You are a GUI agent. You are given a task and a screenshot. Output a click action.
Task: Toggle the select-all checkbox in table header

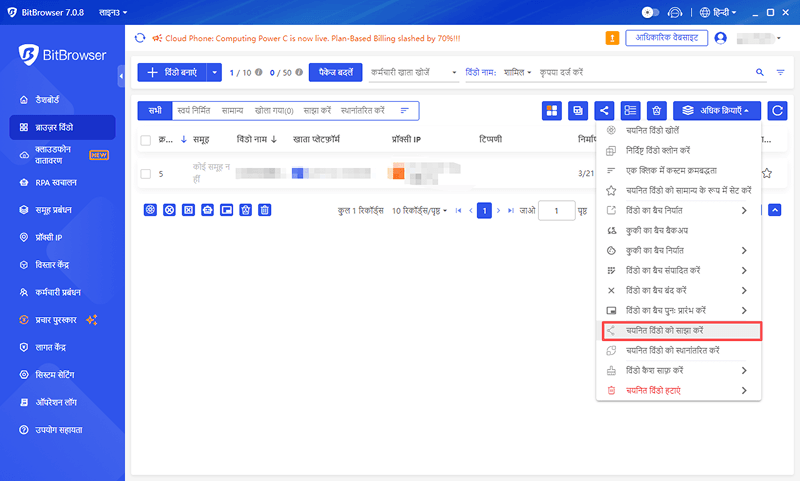[146, 141]
